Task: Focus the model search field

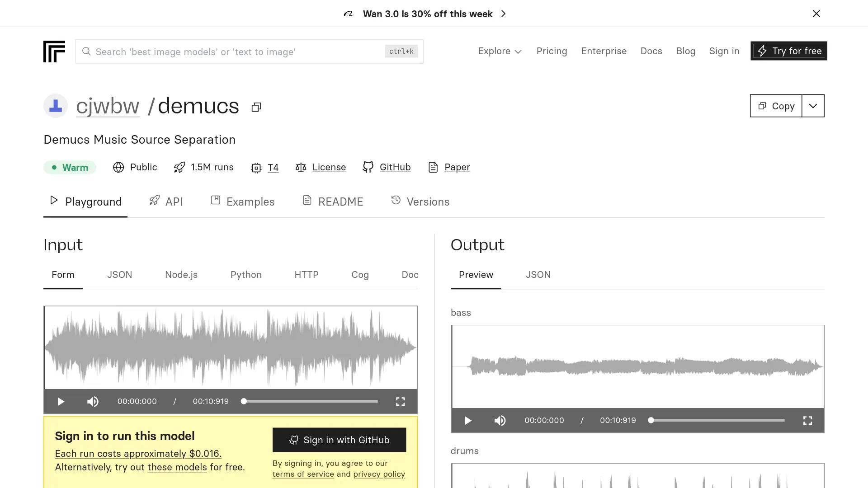Action: click(250, 52)
